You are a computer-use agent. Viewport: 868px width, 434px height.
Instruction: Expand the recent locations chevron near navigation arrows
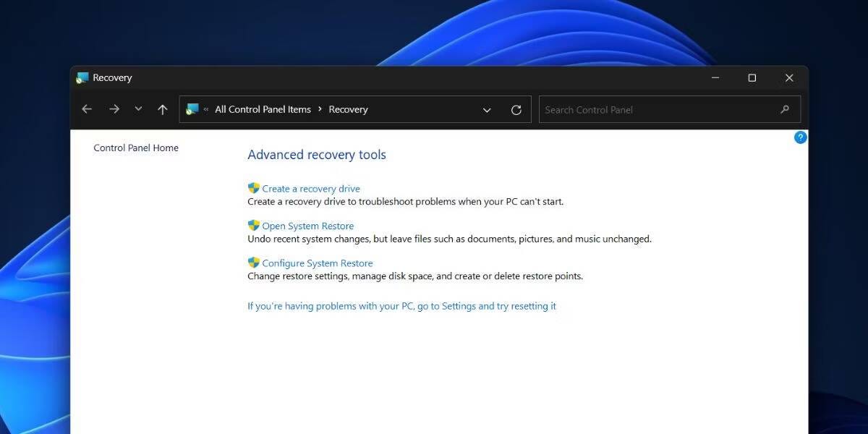tap(138, 109)
